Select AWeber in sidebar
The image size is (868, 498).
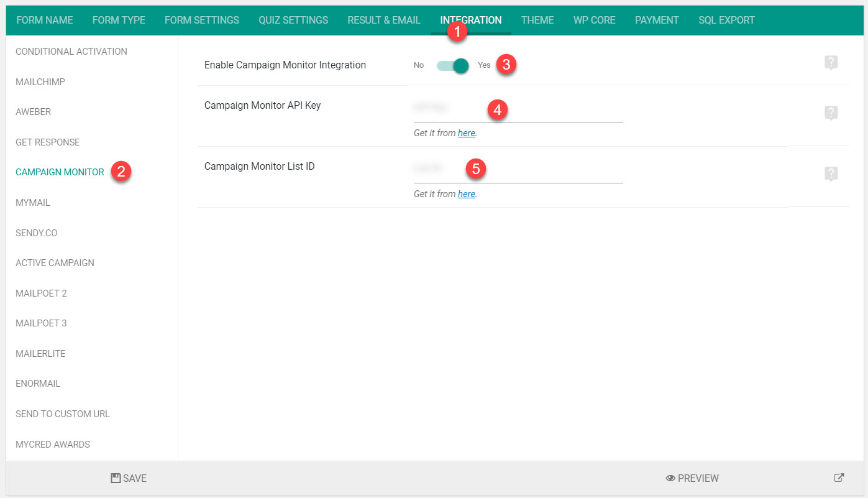click(x=34, y=112)
